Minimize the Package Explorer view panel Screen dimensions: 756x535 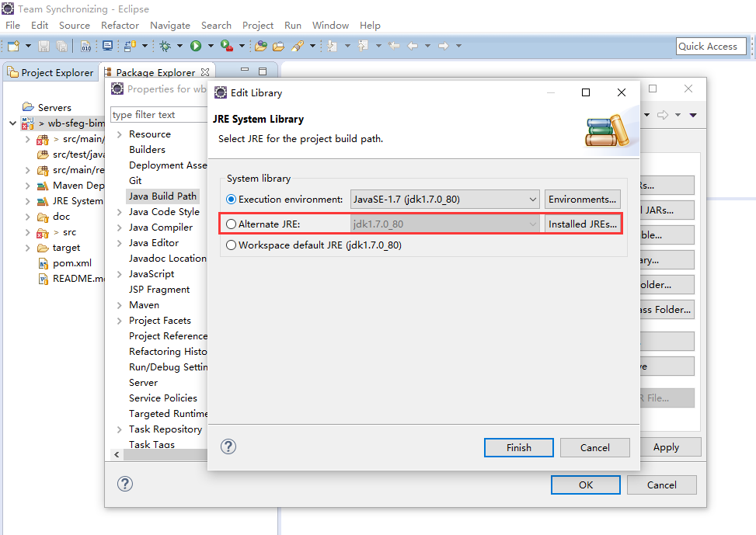[245, 70]
